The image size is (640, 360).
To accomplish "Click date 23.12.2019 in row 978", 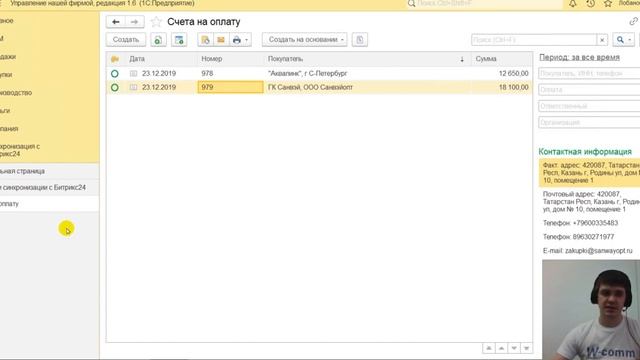I will pyautogui.click(x=159, y=73).
